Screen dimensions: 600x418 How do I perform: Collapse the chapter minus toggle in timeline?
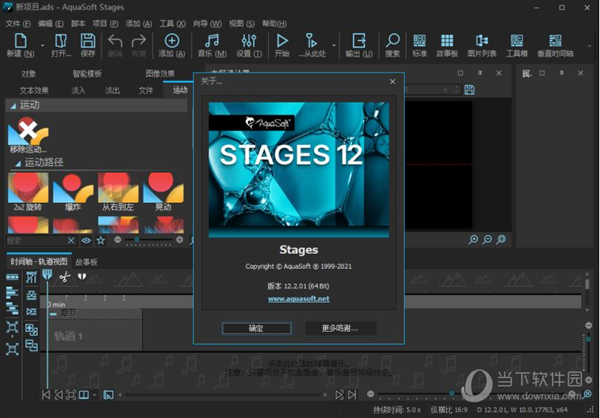[x=53, y=314]
